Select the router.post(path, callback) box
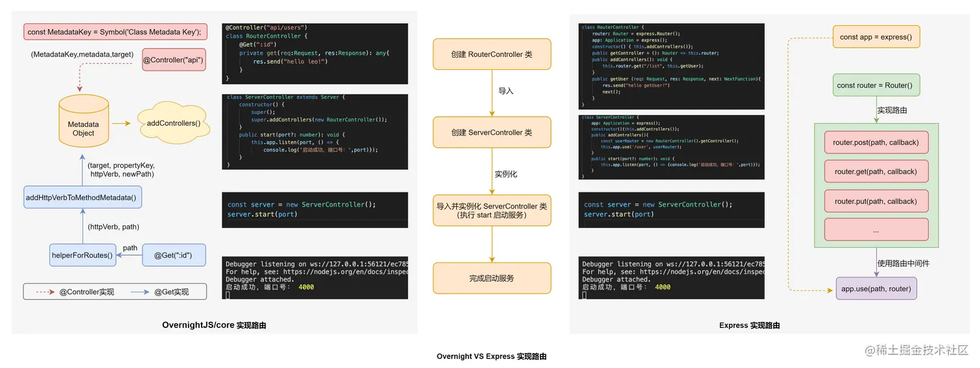Image resolution: width=980 pixels, height=368 pixels. pyautogui.click(x=876, y=142)
